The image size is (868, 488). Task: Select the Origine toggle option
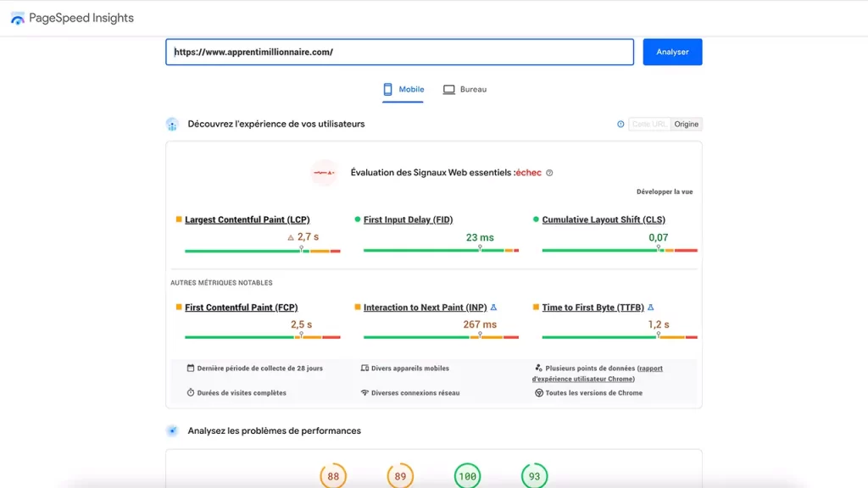686,124
